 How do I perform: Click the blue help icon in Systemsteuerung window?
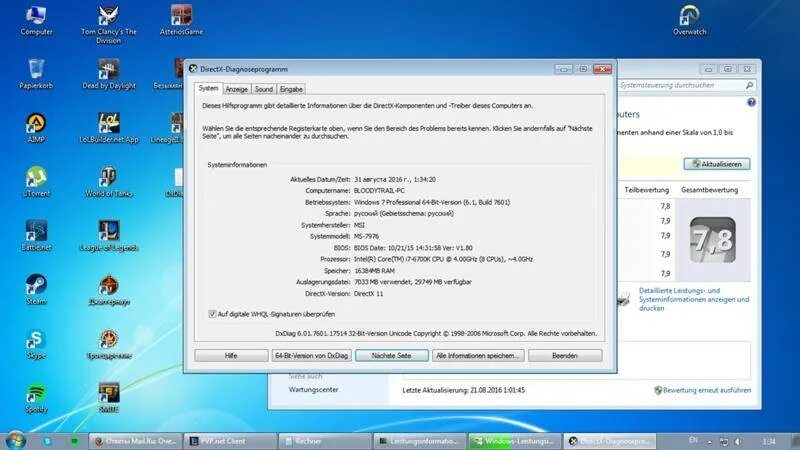coord(751,103)
